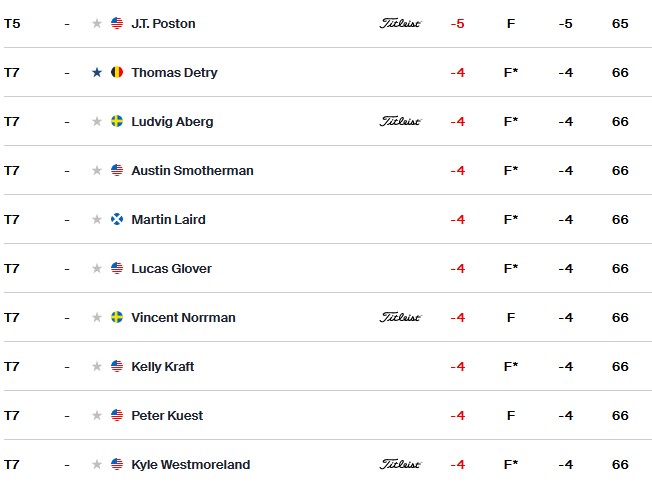Image resolution: width=652 pixels, height=487 pixels.
Task: Click Titleist logo in Vincent Norrman row
Action: tap(400, 317)
